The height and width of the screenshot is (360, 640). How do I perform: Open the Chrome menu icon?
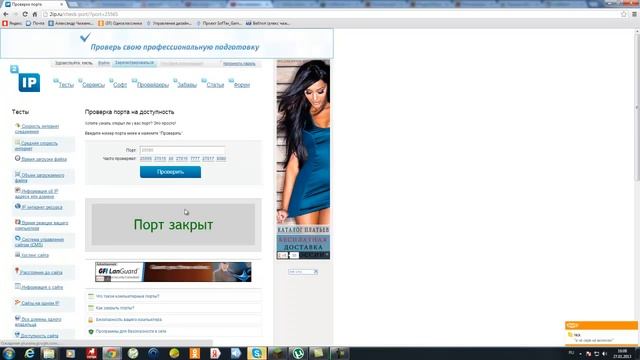tap(634, 14)
